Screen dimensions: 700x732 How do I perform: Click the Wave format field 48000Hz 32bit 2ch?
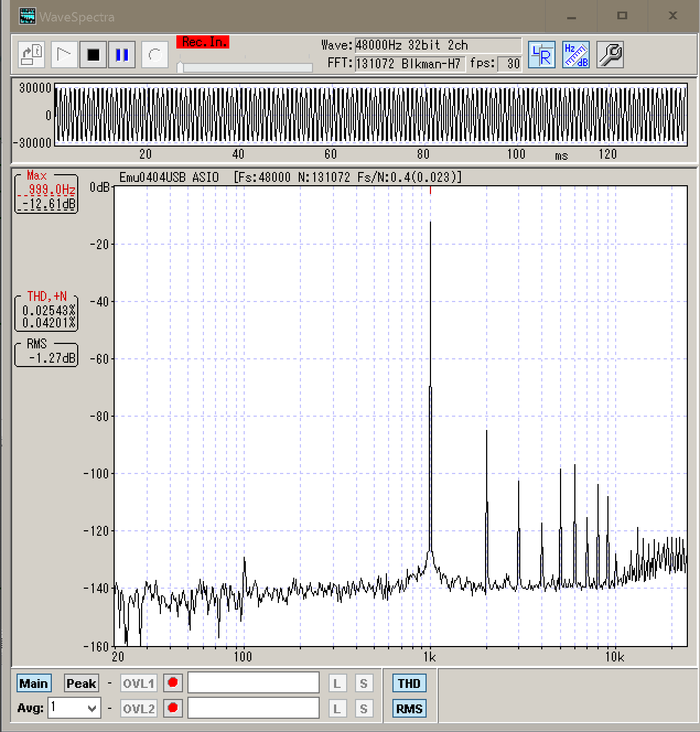coord(438,45)
